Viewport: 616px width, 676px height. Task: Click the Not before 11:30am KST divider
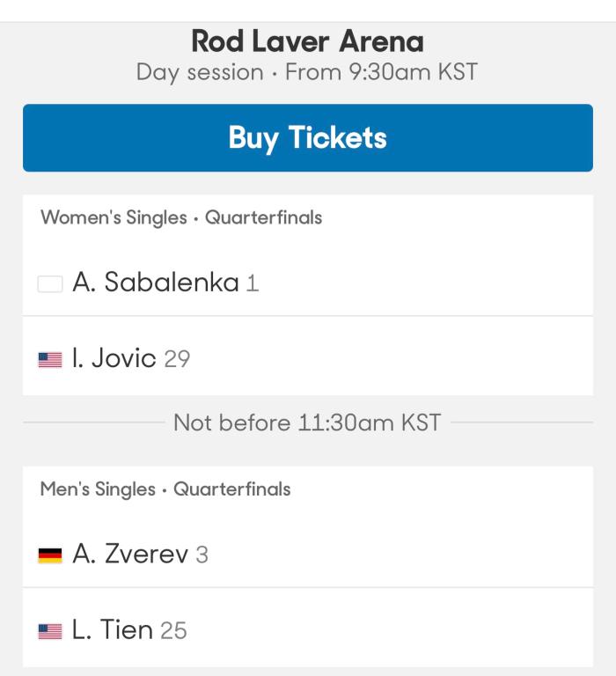click(307, 422)
